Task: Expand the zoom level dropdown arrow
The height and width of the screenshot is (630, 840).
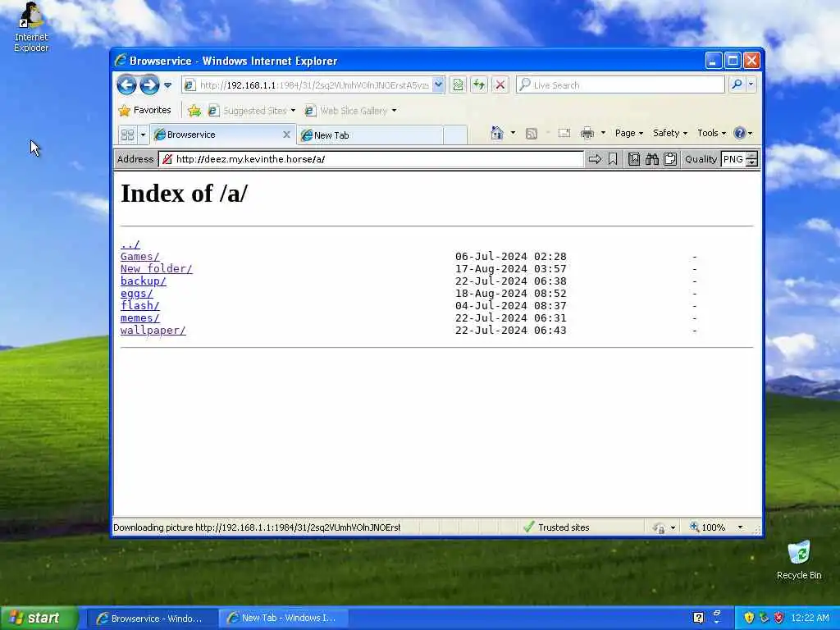Action: [741, 527]
